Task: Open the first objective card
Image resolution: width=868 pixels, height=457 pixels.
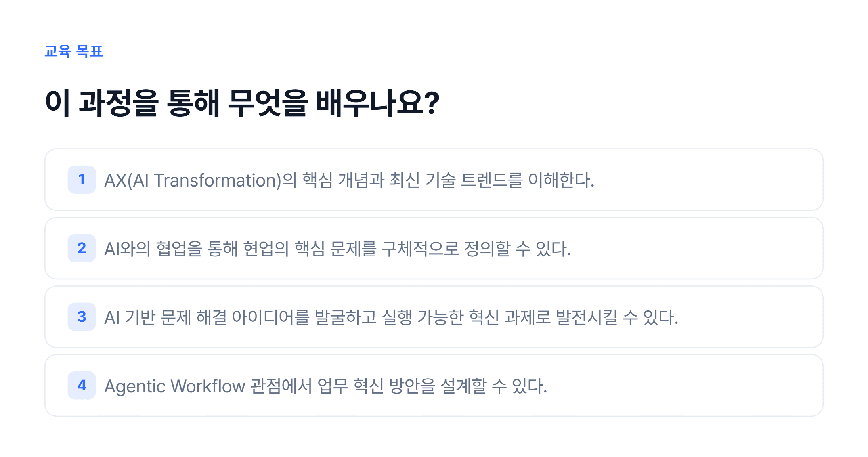Action: (434, 180)
